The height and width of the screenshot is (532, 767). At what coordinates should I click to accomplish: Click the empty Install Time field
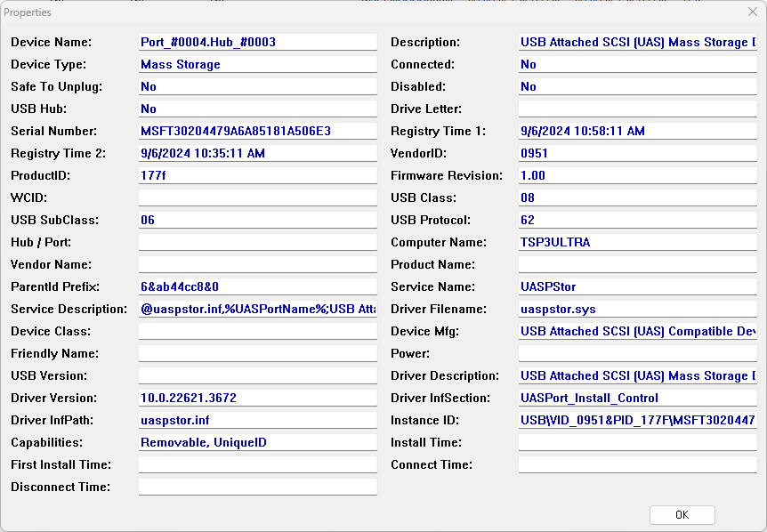coord(638,442)
